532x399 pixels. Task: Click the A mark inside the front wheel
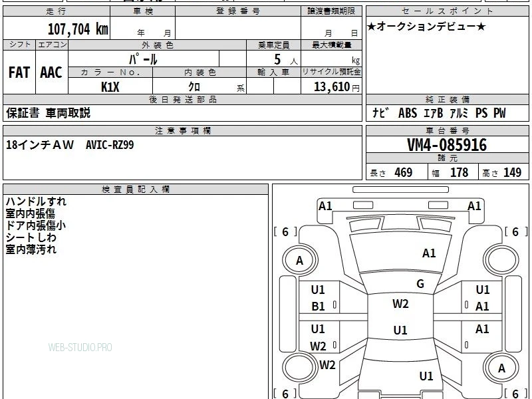coord(299,261)
